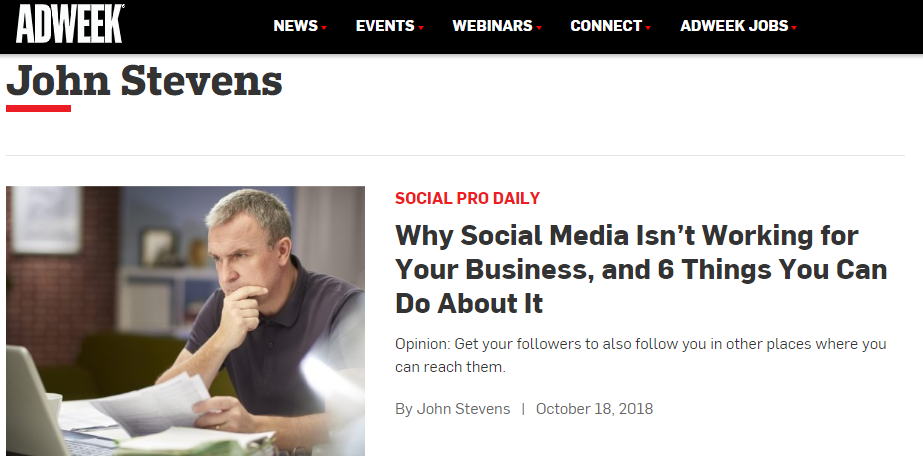Expand the red arrow beside CONNECT
Image resolution: width=923 pixels, height=468 pixels.
click(x=648, y=28)
